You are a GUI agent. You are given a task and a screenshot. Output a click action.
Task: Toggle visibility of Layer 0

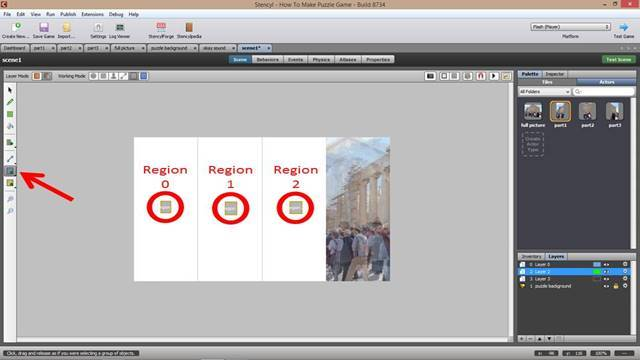point(606,264)
